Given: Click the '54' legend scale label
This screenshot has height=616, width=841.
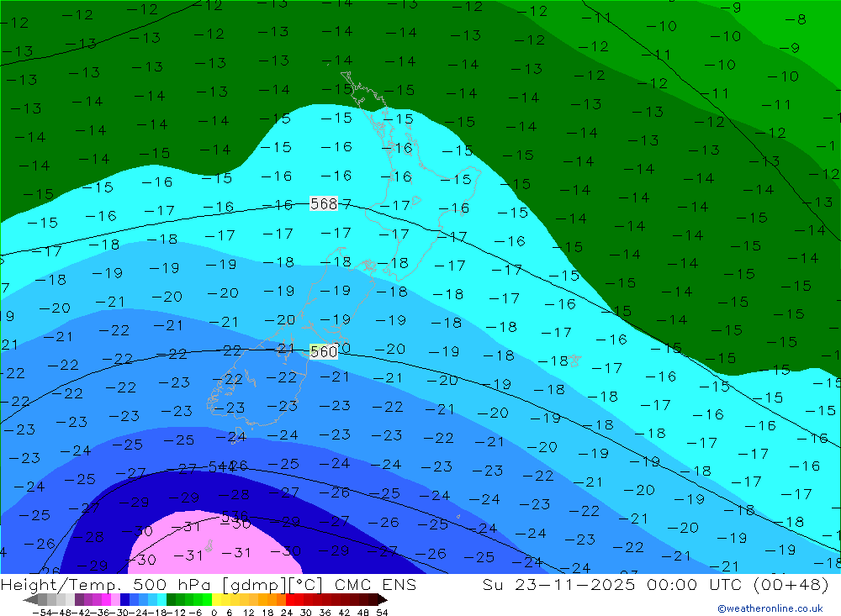Looking at the screenshot, I should point(382,613).
